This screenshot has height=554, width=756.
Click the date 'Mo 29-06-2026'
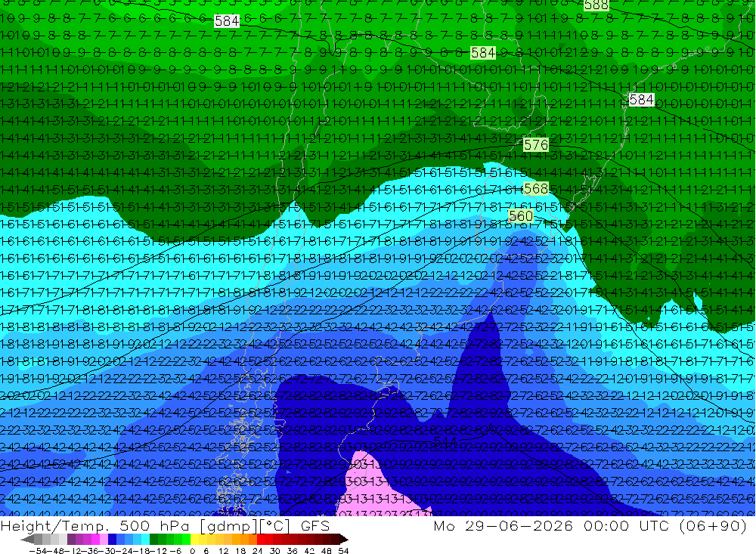coord(503,525)
